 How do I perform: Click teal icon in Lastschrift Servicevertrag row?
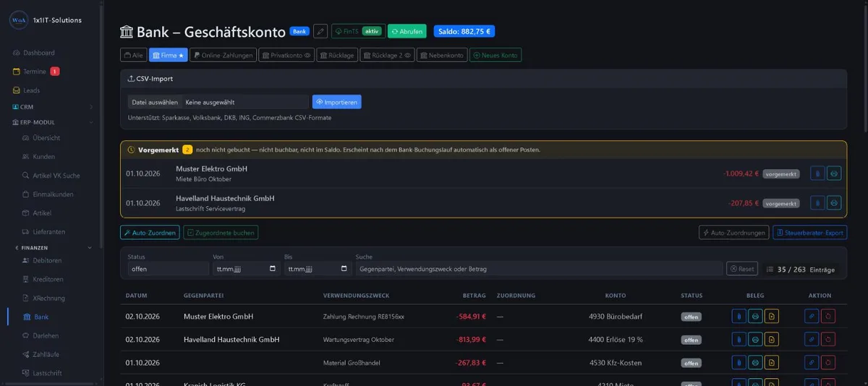[x=834, y=203]
